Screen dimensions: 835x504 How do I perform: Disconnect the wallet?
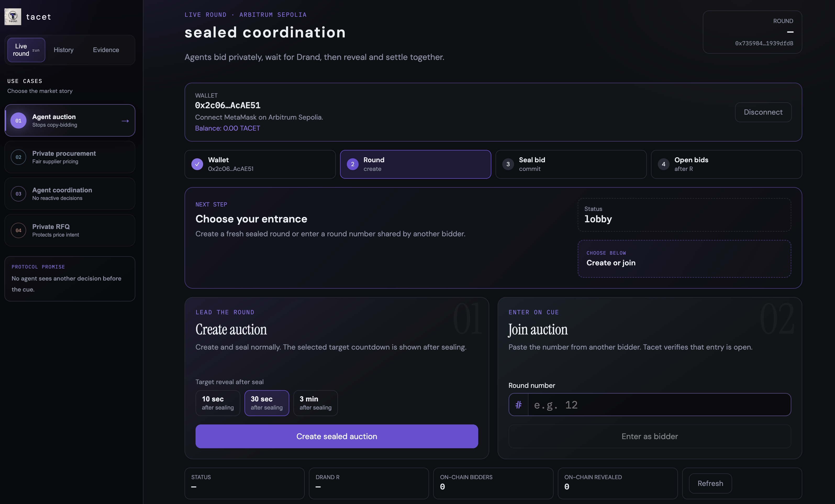(763, 112)
